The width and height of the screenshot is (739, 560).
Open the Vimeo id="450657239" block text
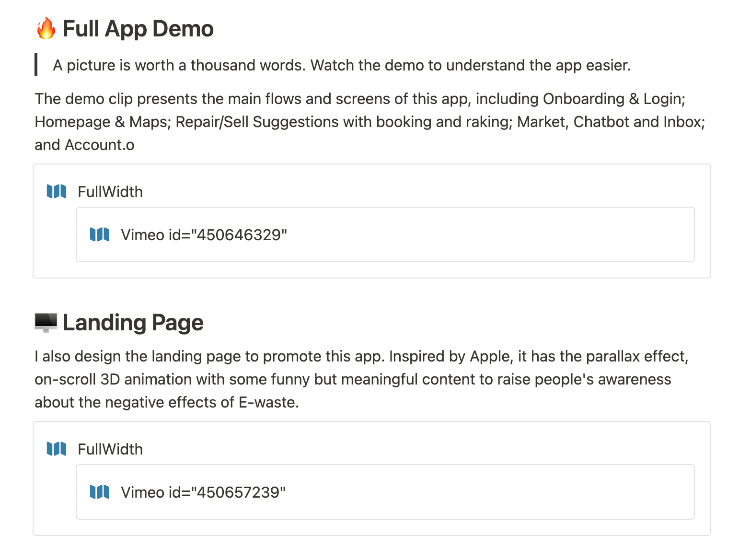(203, 492)
